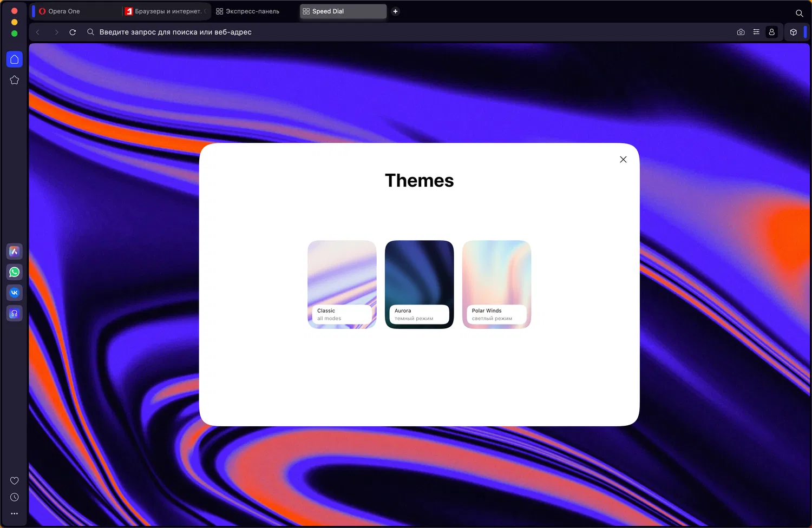812x528 pixels.
Task: Go back with the back arrow
Action: click(38, 32)
